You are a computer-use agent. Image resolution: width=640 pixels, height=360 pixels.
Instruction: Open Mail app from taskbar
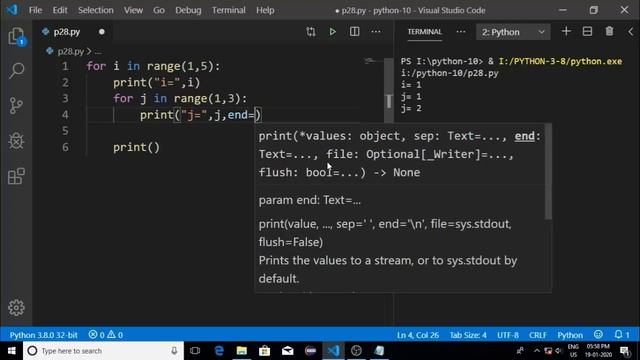tap(287, 351)
